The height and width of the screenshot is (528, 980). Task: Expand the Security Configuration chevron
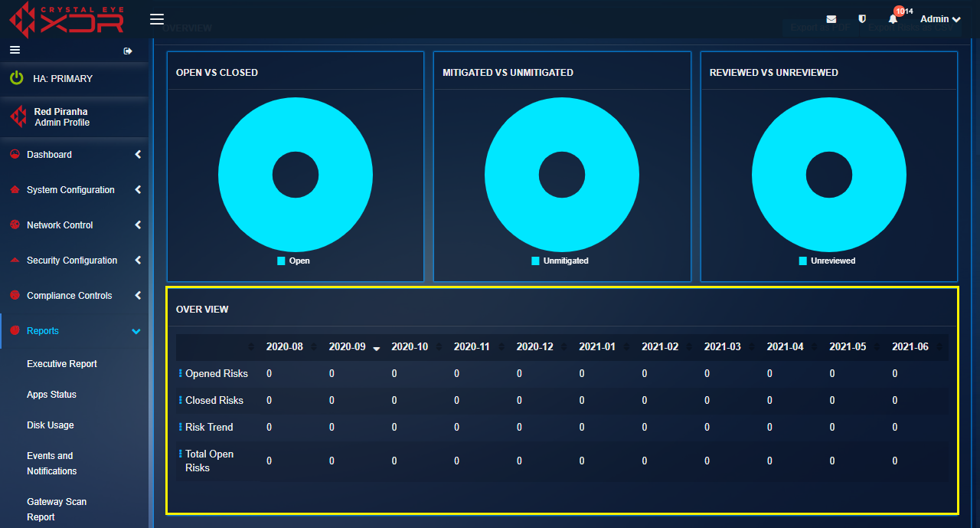coord(138,261)
